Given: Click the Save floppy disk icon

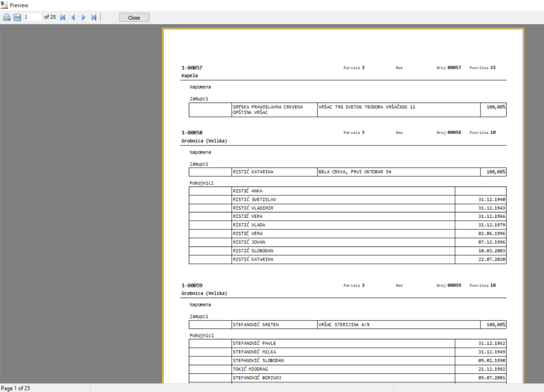Looking at the screenshot, I should click(x=17, y=18).
